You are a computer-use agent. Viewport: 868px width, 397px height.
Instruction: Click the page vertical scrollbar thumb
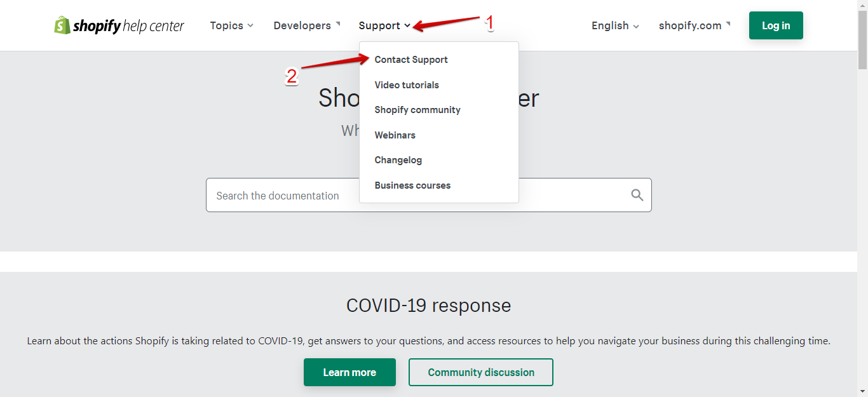862,39
